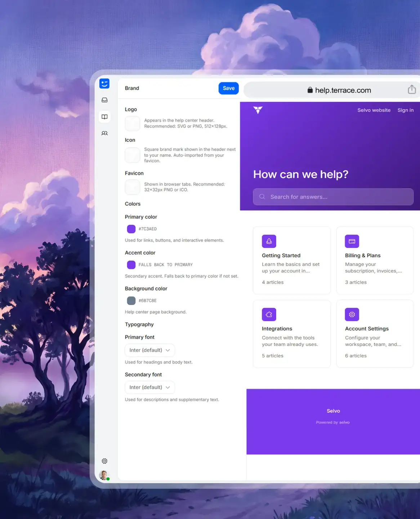Viewport: 420px width, 519px height.
Task: Click the Typography section heading
Action: point(139,324)
